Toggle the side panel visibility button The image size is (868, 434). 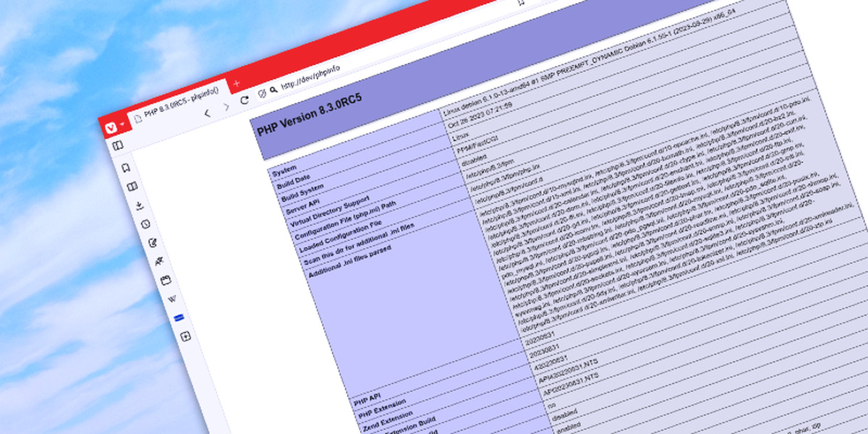tap(117, 145)
